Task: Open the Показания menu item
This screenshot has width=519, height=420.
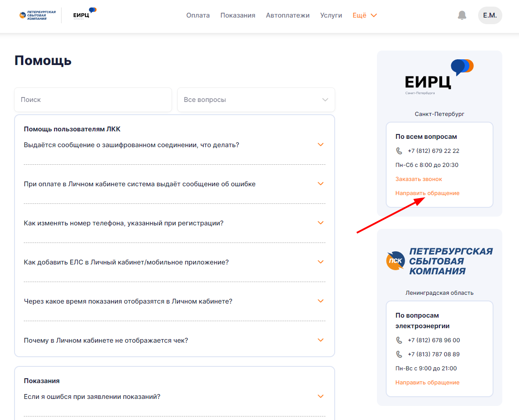Action: 238,15
